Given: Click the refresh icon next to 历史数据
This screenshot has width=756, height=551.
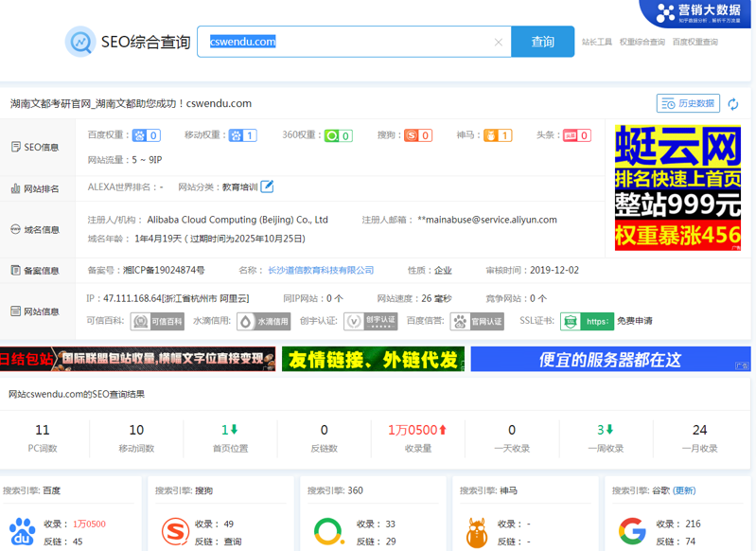Looking at the screenshot, I should [733, 104].
